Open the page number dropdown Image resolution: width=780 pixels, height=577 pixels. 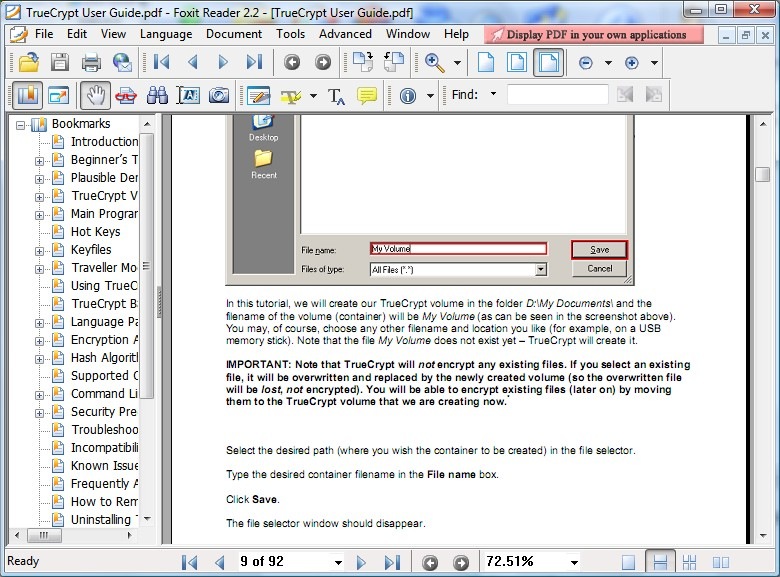pyautogui.click(x=338, y=563)
